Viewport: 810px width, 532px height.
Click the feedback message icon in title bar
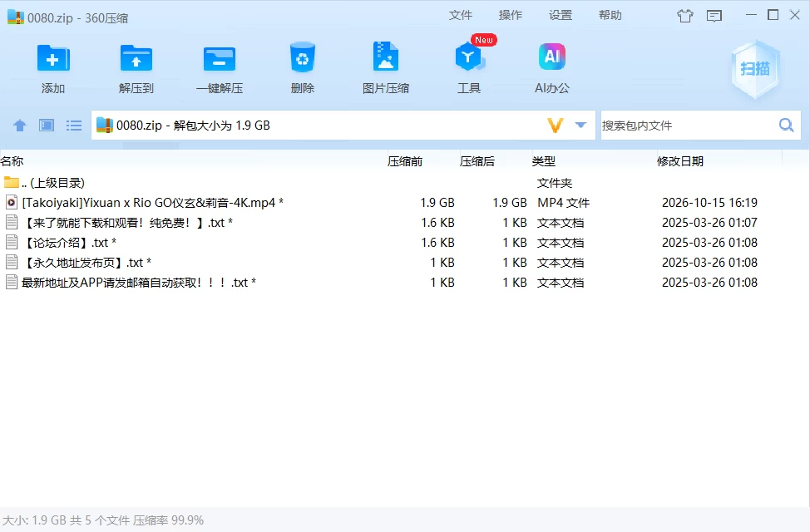714,16
